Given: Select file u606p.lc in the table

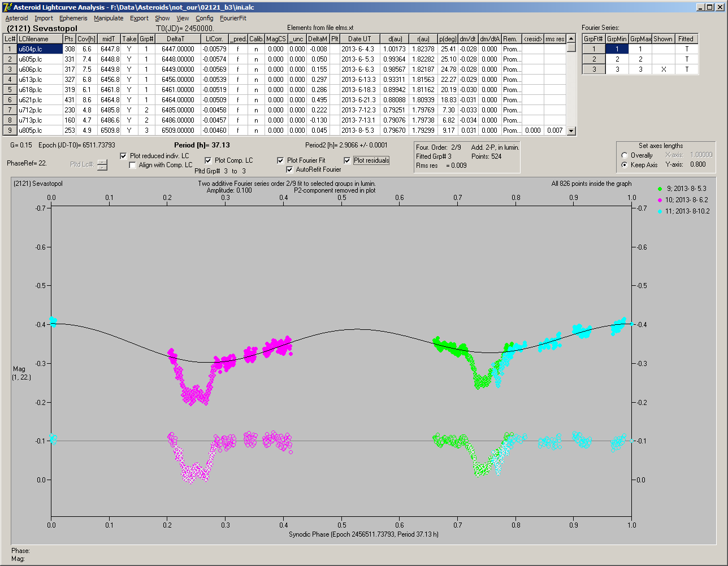Looking at the screenshot, I should coord(39,69).
